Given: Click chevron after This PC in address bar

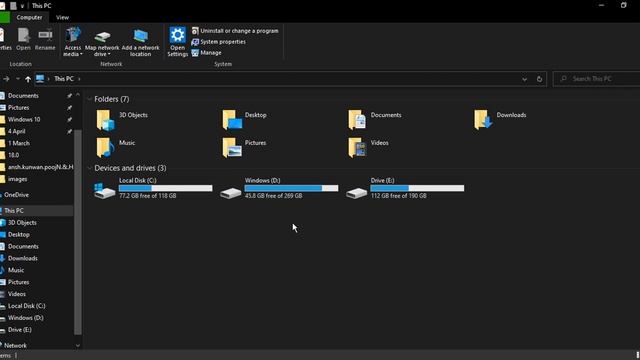Looking at the screenshot, I should (x=79, y=79).
